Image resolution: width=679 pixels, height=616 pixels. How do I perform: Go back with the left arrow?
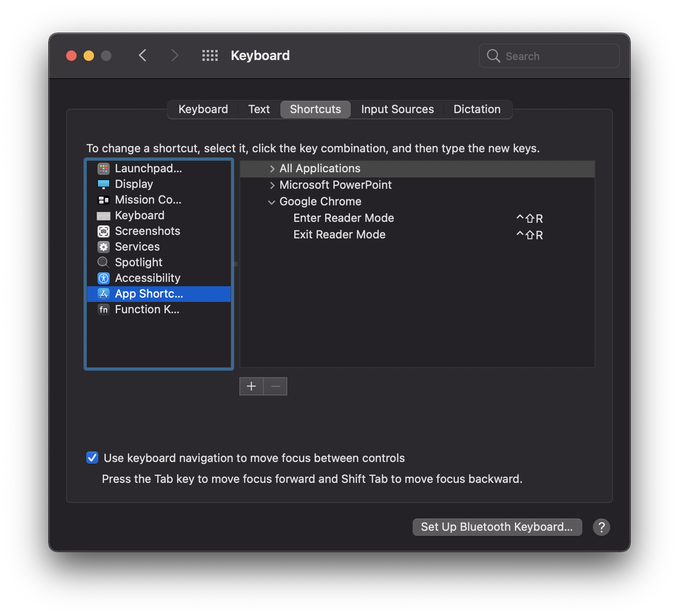pos(142,56)
